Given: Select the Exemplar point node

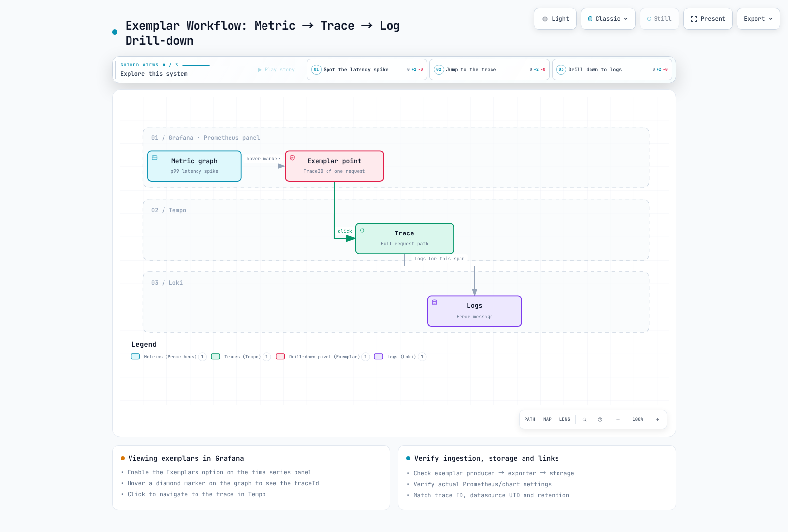Looking at the screenshot, I should pyautogui.click(x=334, y=166).
